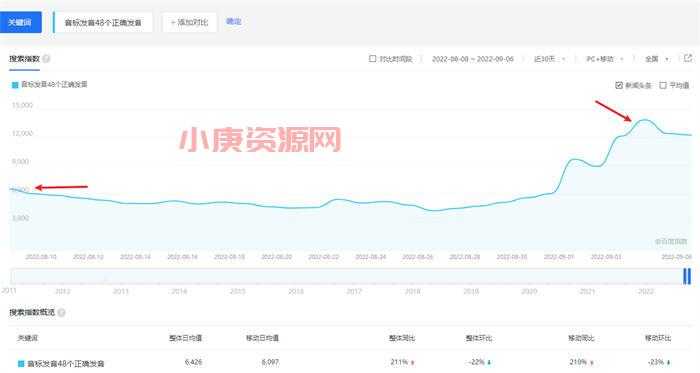
Task: Click the 2022-08-20 date label on the axis
Action: (x=277, y=257)
